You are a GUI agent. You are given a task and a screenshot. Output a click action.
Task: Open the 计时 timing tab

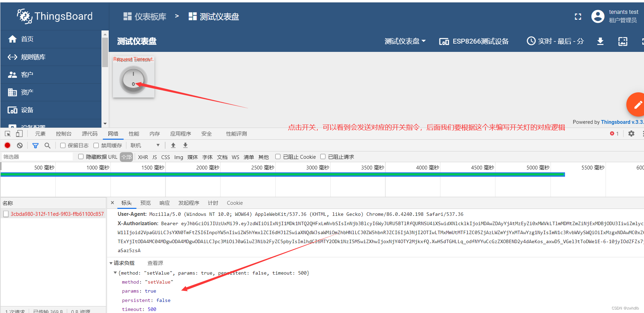coord(213,203)
